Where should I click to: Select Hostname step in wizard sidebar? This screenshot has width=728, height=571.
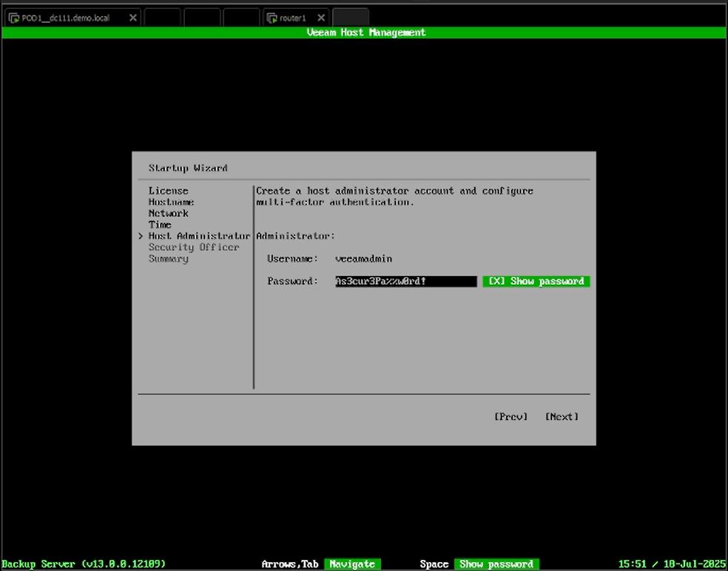tap(171, 202)
